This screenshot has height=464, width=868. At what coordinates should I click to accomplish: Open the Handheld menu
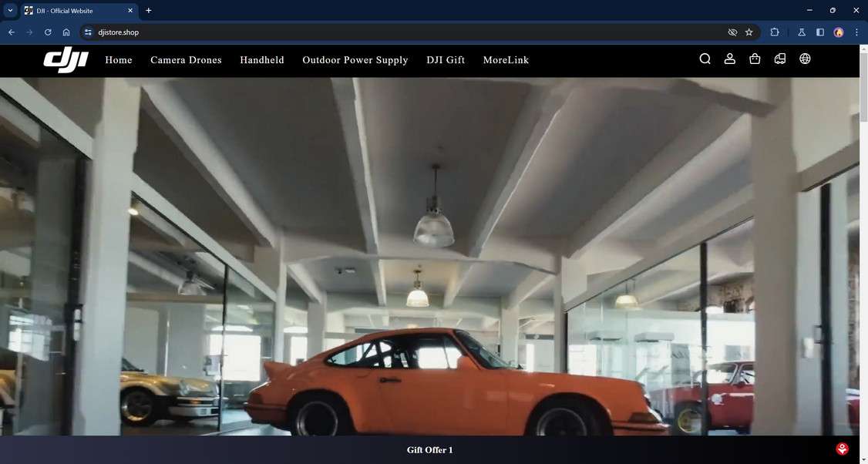[262, 60]
